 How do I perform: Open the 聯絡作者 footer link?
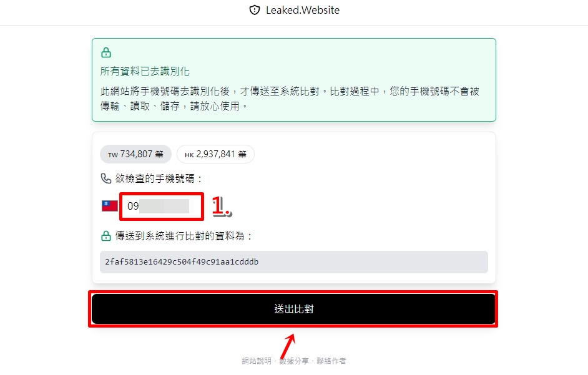coord(331,361)
